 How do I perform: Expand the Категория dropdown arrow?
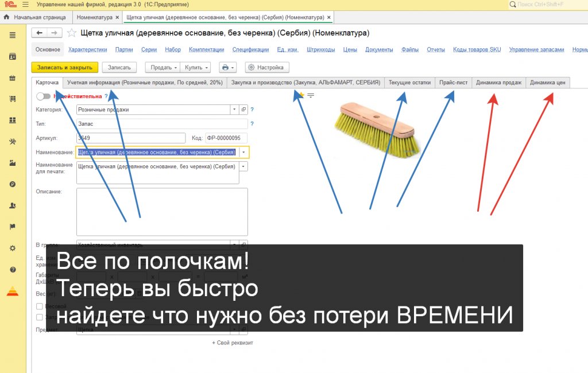click(x=234, y=110)
